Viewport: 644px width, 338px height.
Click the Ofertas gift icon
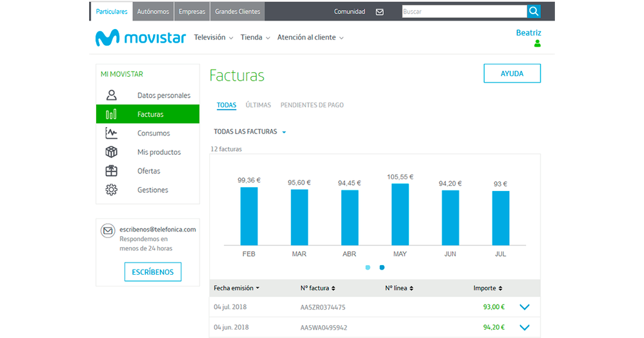pos(112,171)
